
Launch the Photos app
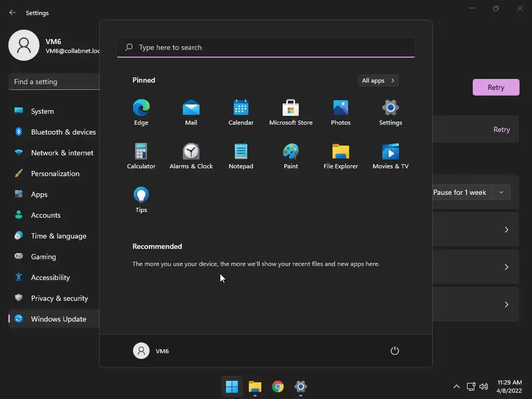(341, 113)
